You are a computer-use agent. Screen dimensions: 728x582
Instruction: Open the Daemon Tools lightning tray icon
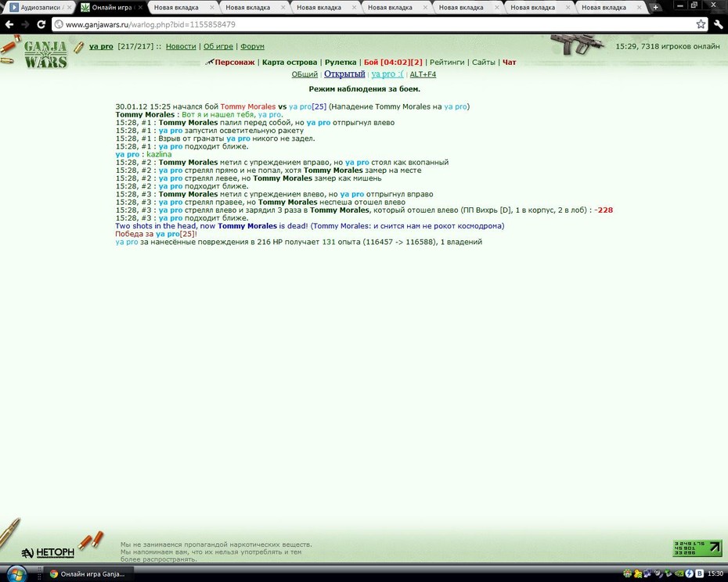tap(690, 573)
